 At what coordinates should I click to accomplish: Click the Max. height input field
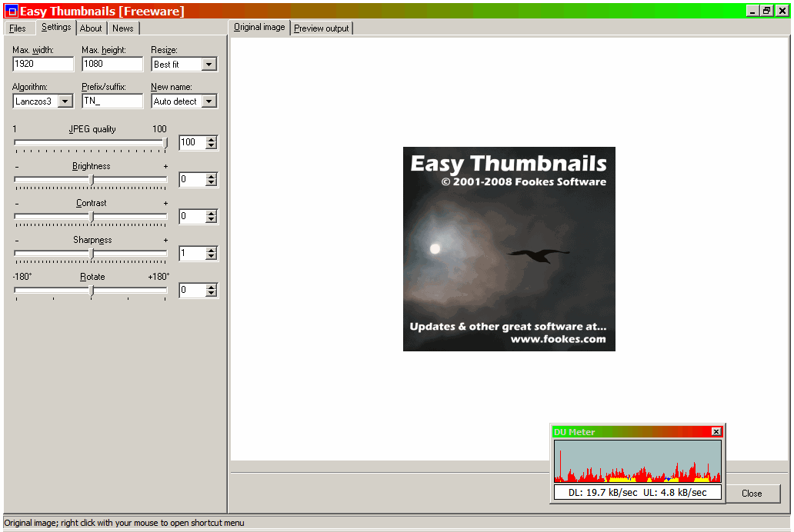point(112,64)
